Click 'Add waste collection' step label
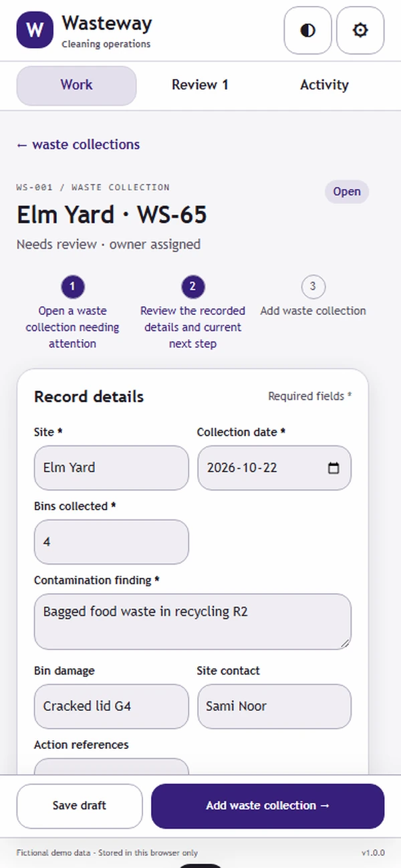 (x=313, y=311)
